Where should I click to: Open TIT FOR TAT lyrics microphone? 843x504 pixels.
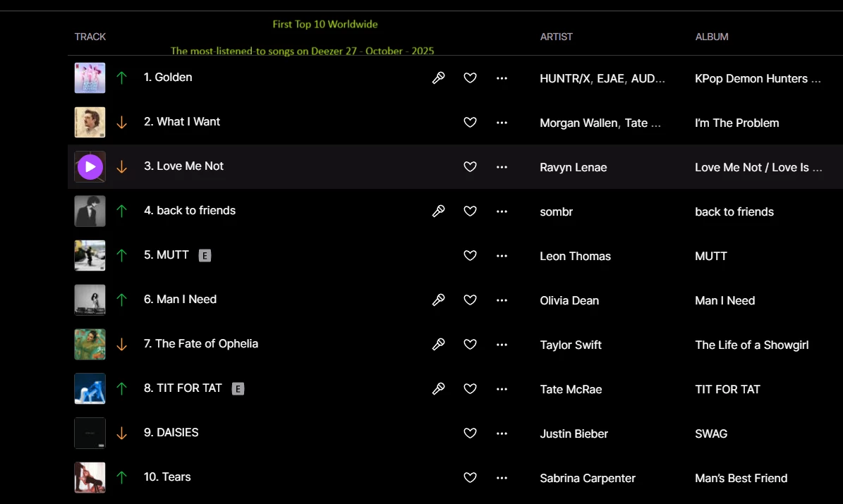coord(438,388)
